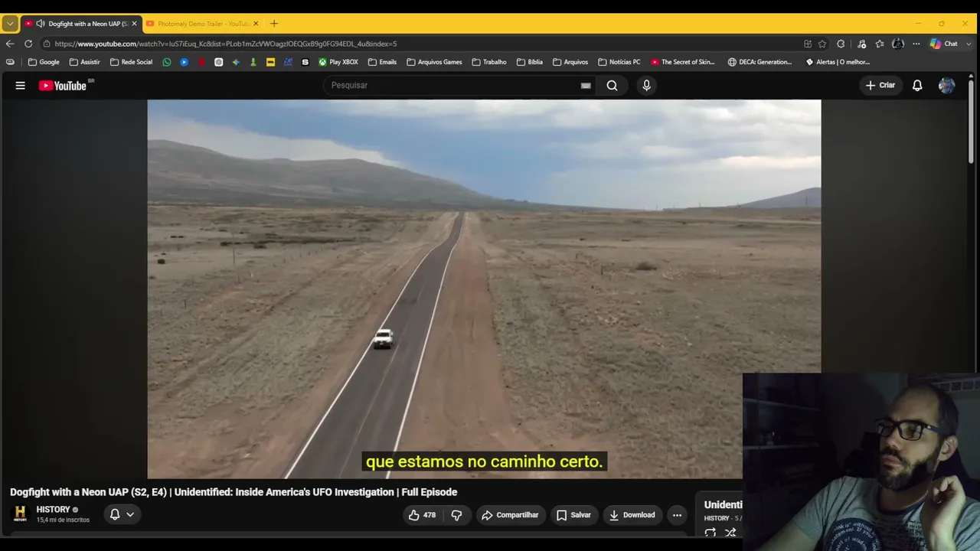The width and height of the screenshot is (980, 551).
Task: Open split screen or apps icon in address bar
Action: pos(808,44)
